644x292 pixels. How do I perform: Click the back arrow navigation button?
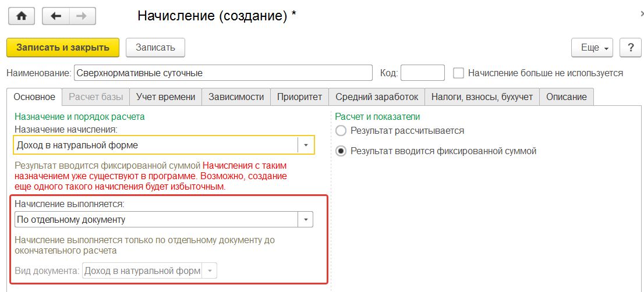tap(56, 16)
